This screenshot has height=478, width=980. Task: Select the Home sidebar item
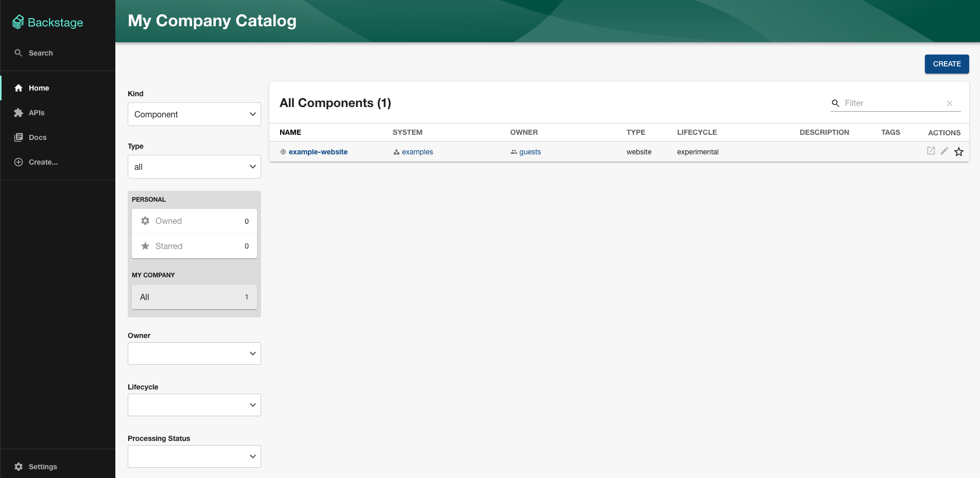click(x=39, y=88)
